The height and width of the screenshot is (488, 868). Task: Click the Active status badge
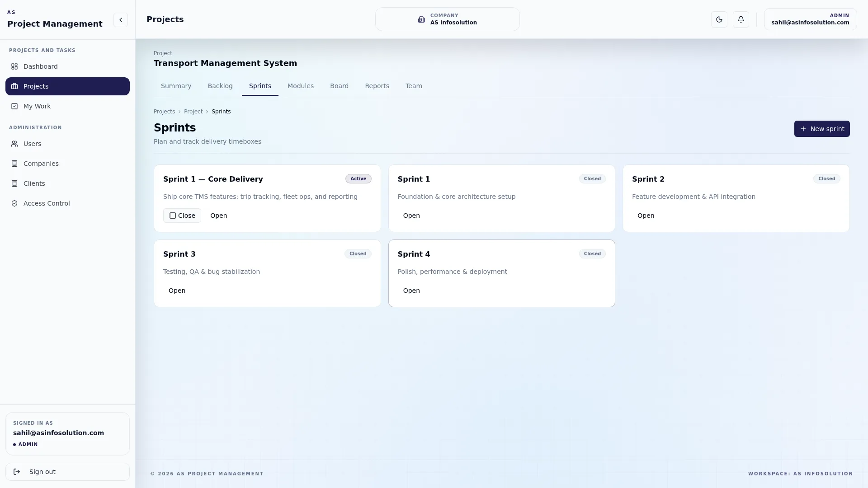[x=359, y=178]
